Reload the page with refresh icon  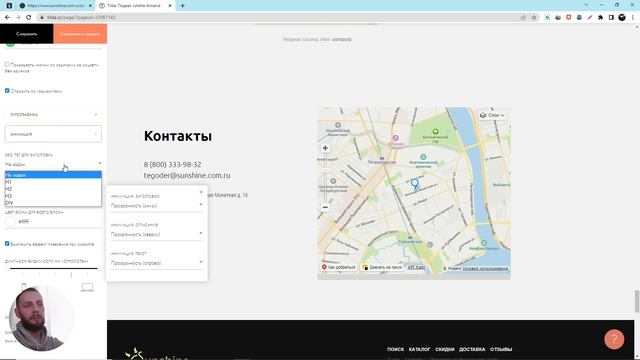coord(29,17)
